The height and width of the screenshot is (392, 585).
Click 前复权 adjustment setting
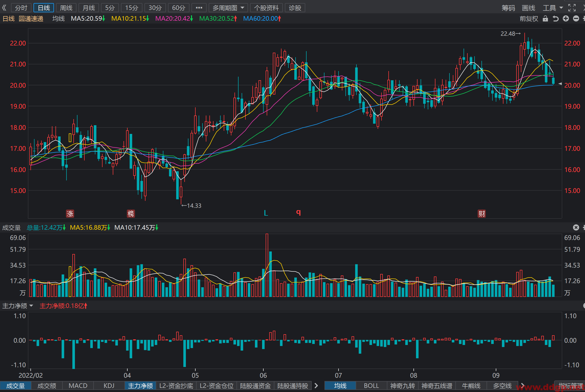tap(529, 19)
